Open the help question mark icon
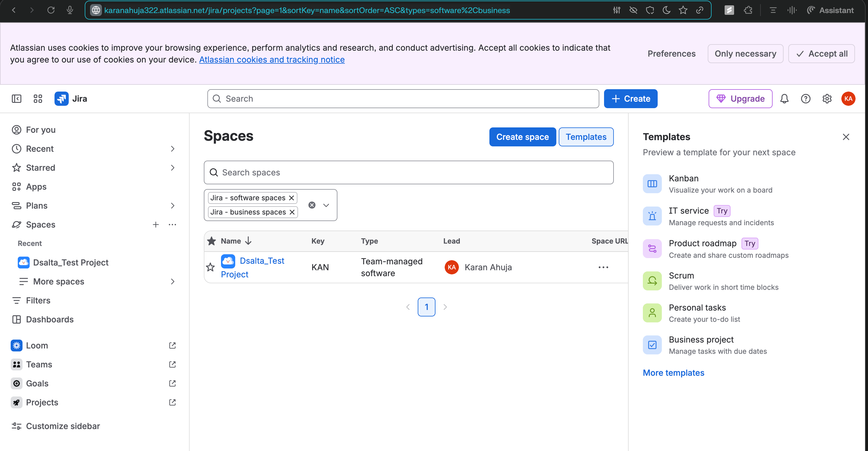Image resolution: width=868 pixels, height=451 pixels. 806,99
